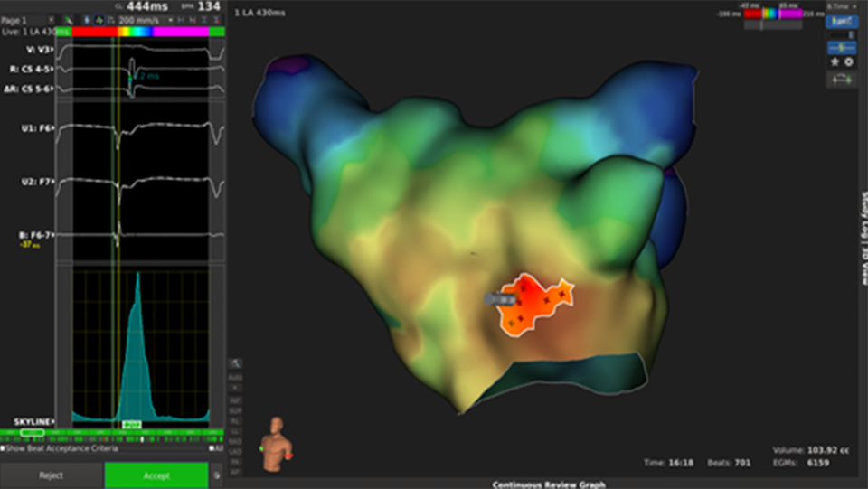Adjust the color scale slider under the color bar
This screenshot has height=489, width=868.
pyautogui.click(x=762, y=24)
